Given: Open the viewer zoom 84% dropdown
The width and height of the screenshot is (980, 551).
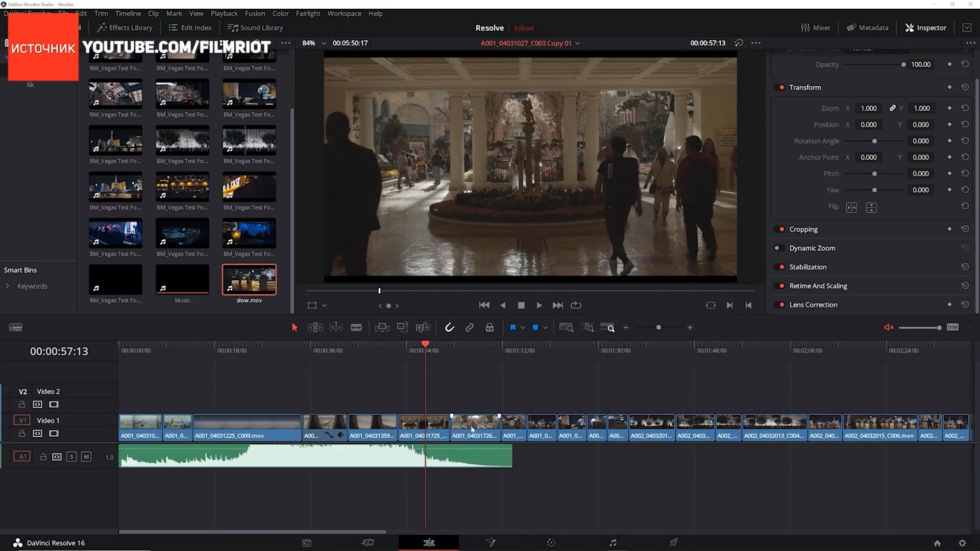Looking at the screenshot, I should click(x=323, y=43).
